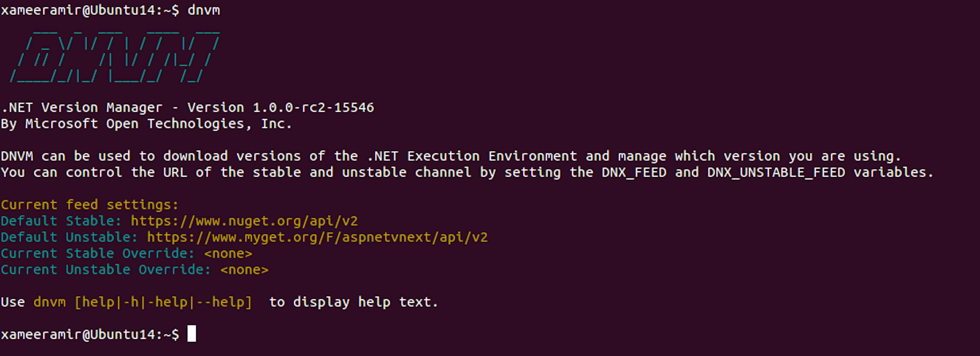Click the bottom xameeramir@Ubuntu14 prompt

[x=90, y=334]
